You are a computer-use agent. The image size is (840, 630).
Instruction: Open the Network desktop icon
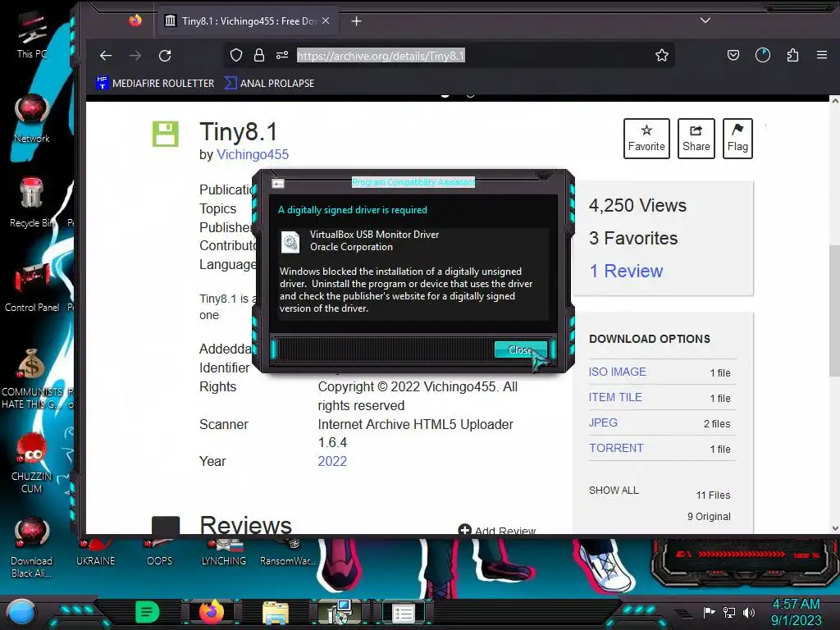coord(32,118)
